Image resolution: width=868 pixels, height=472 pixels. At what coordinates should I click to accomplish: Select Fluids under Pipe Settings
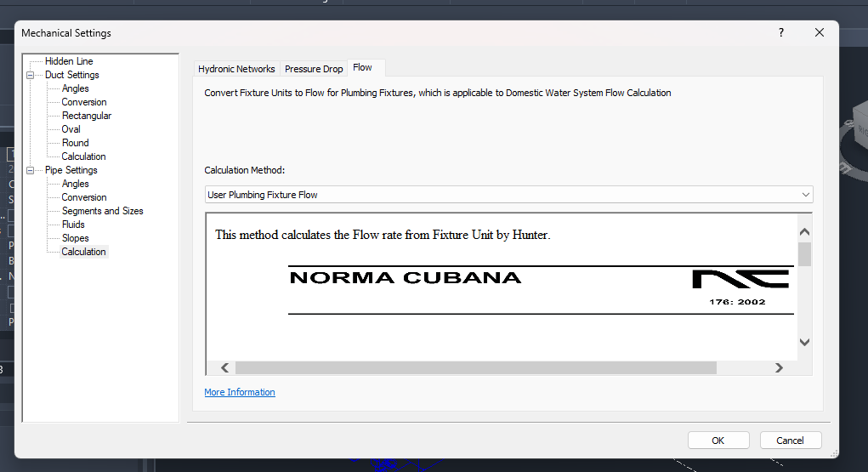[73, 225]
